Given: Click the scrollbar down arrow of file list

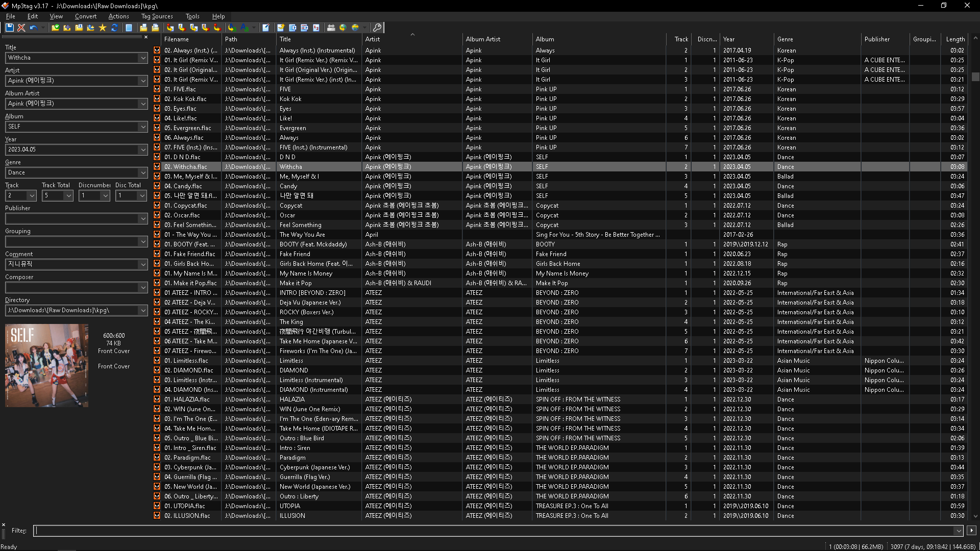Looking at the screenshot, I should tap(975, 516).
